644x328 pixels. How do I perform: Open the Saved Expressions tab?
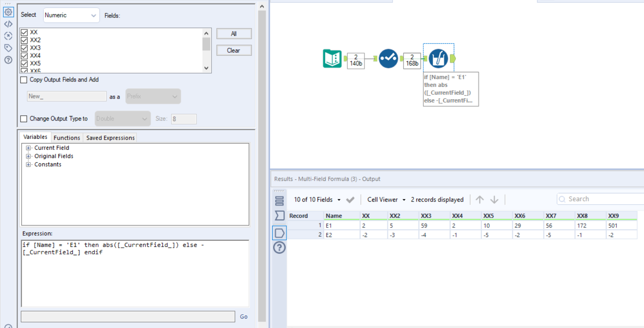(110, 138)
